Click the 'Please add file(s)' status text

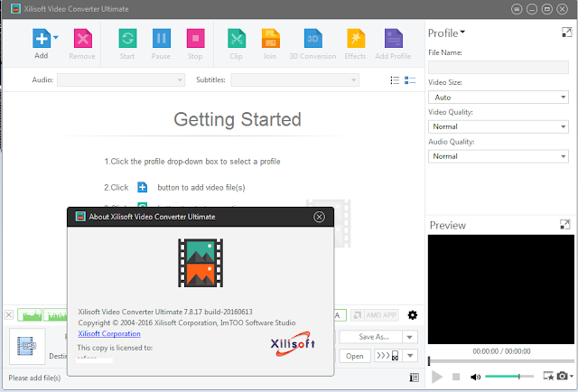[x=34, y=378]
